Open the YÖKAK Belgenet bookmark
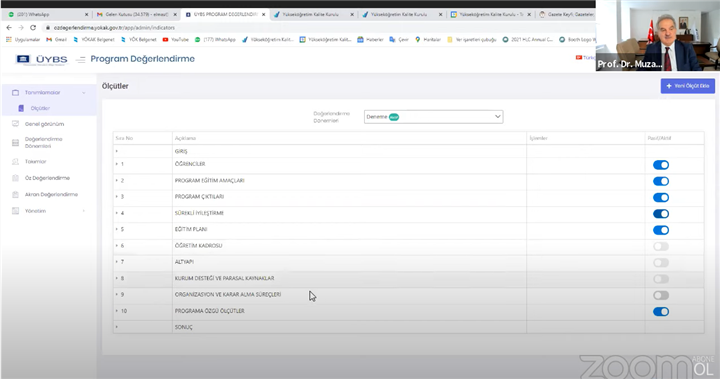The height and width of the screenshot is (379, 720). click(x=94, y=40)
